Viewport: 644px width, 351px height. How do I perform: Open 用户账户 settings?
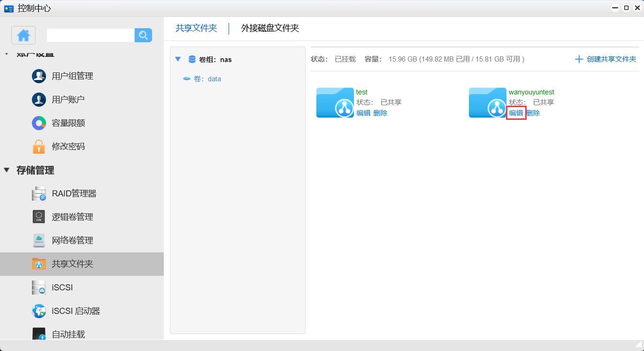pos(68,100)
